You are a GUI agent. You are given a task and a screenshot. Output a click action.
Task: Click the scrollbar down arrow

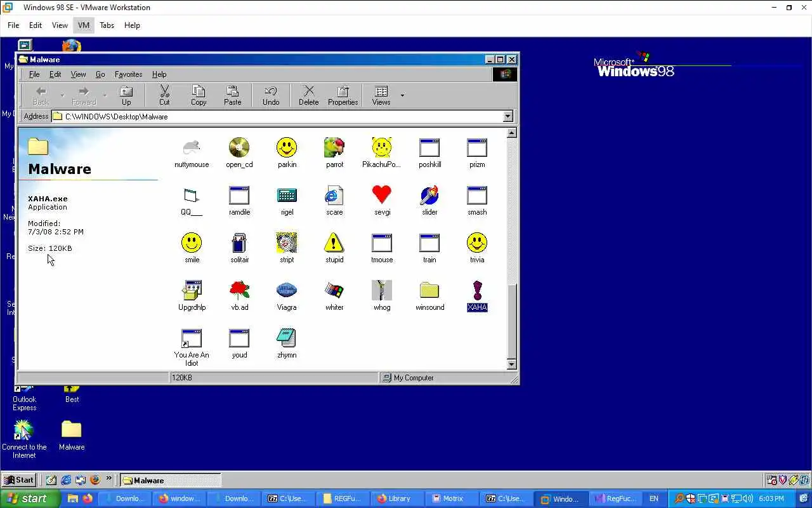(512, 364)
